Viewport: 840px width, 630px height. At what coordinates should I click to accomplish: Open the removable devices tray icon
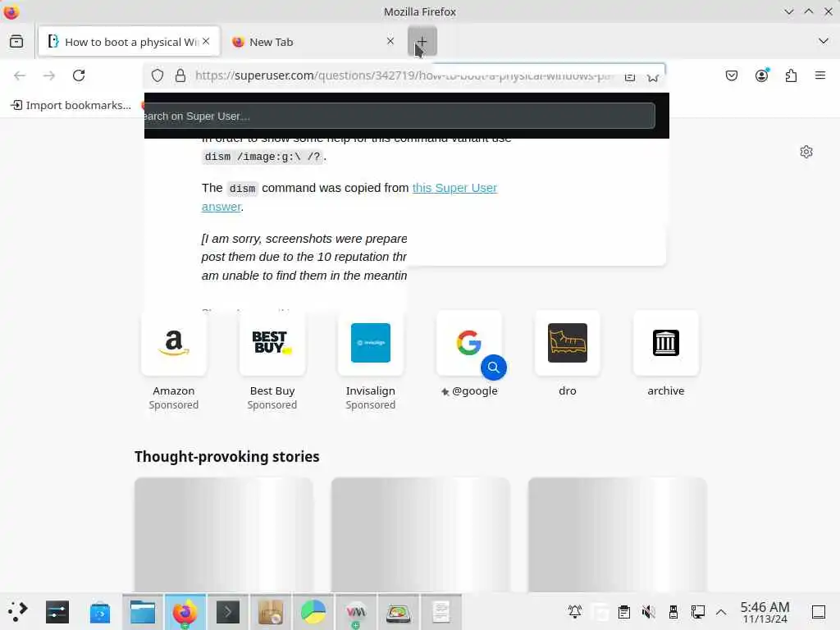[673, 612]
